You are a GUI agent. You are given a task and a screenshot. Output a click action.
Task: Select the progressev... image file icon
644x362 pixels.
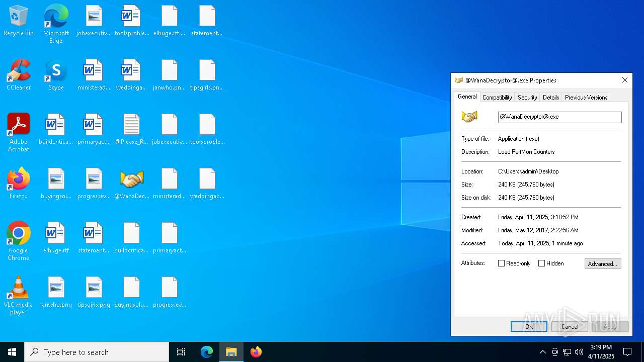click(94, 184)
